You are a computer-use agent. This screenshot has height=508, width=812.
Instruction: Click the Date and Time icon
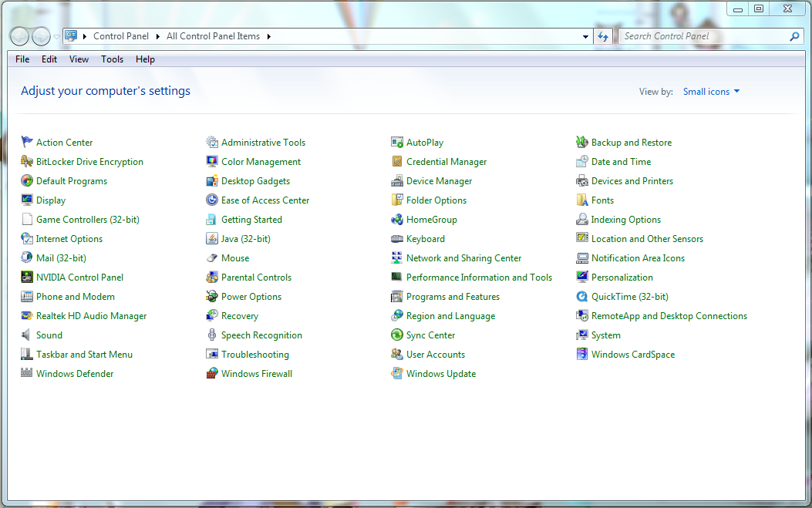582,161
